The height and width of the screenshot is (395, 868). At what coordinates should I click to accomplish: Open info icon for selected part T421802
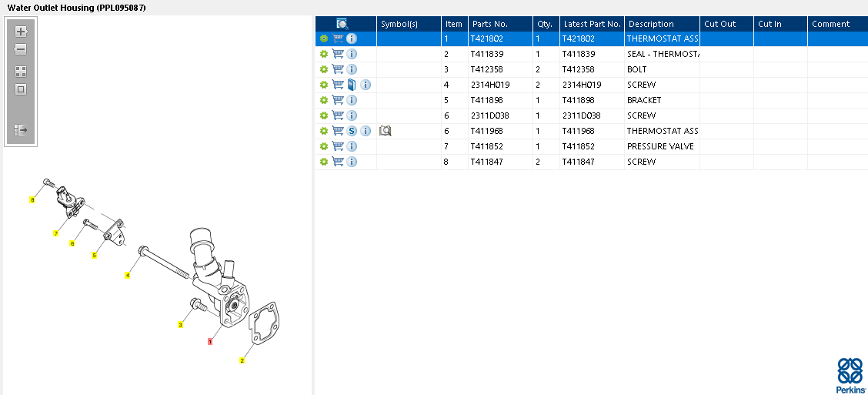point(352,38)
